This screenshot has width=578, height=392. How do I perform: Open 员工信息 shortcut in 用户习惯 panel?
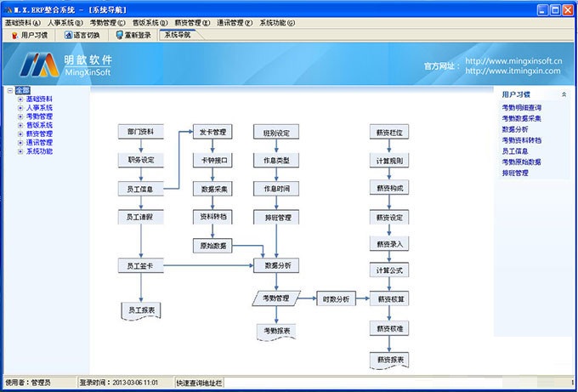[514, 151]
